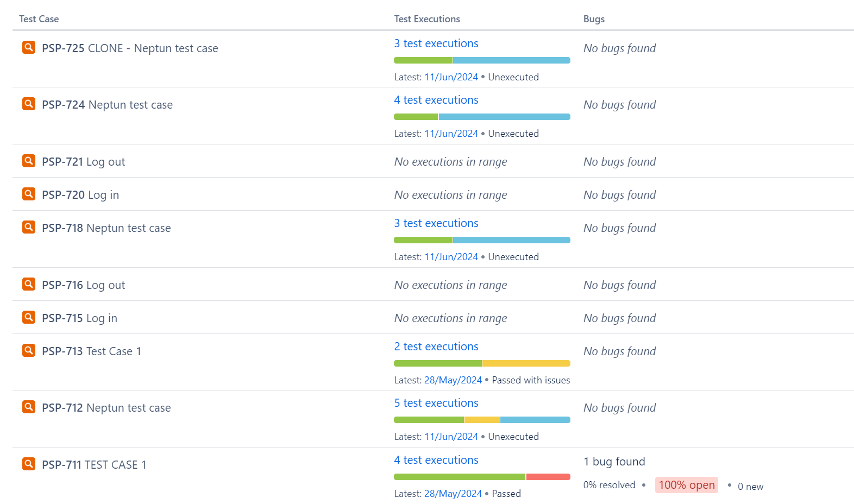854x504 pixels.
Task: Click the orange icon next to PSP-721 Log out
Action: pyautogui.click(x=29, y=161)
